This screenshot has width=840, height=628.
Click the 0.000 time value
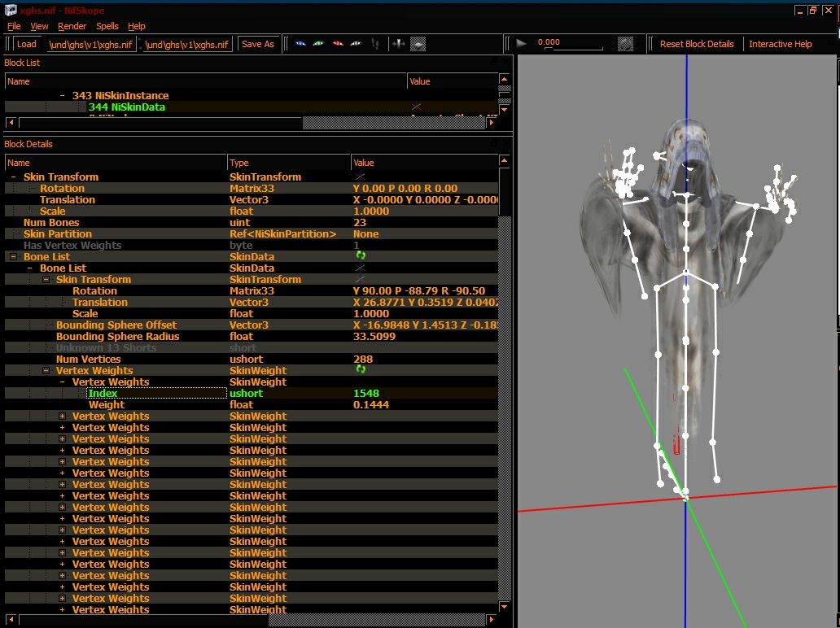click(549, 41)
